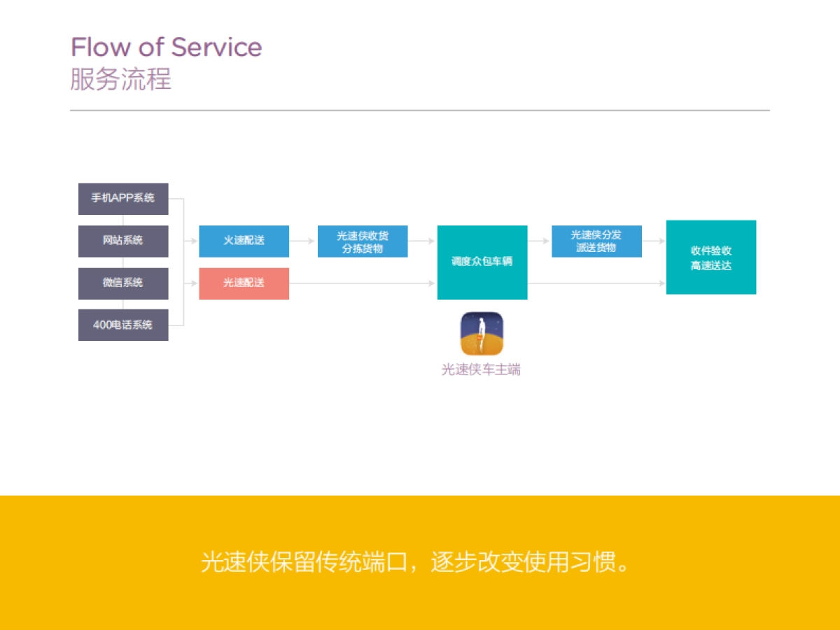Screen dimensions: 840x630
Task: Click the Flow of Service title
Action: pos(167,48)
